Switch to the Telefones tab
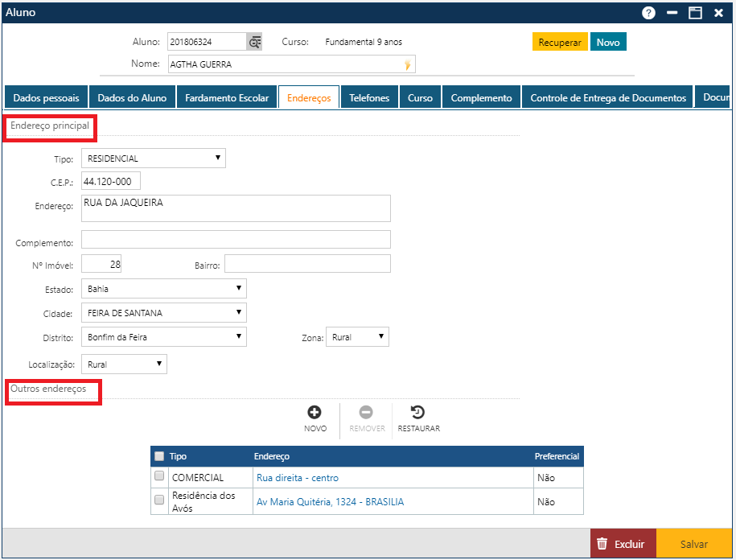Viewport: 736px width, 560px height. click(x=369, y=97)
